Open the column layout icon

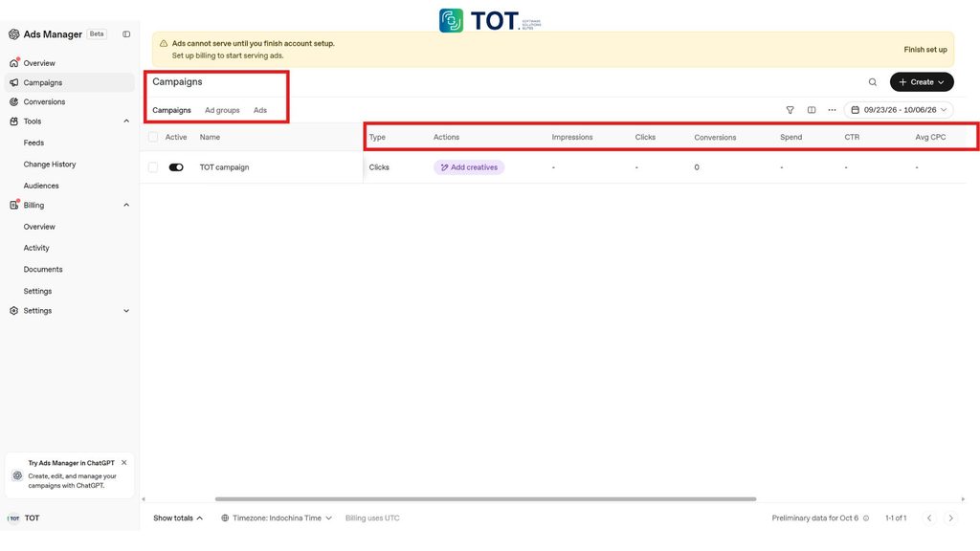click(x=812, y=110)
